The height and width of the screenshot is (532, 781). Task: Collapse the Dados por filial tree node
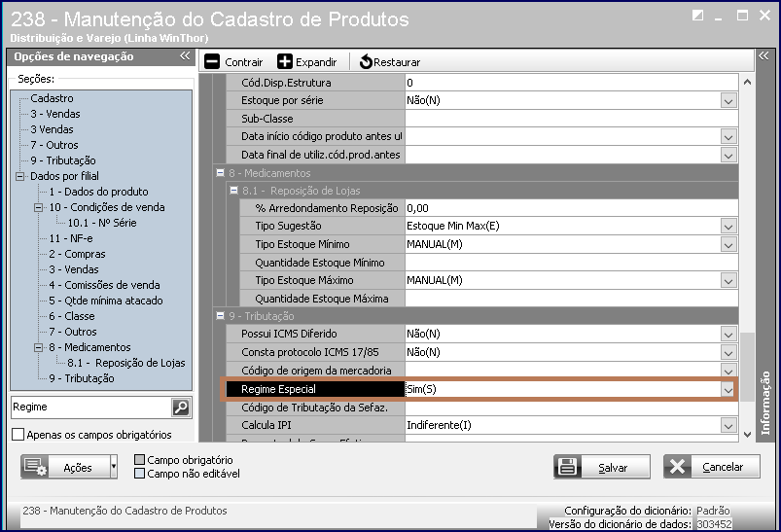19,176
